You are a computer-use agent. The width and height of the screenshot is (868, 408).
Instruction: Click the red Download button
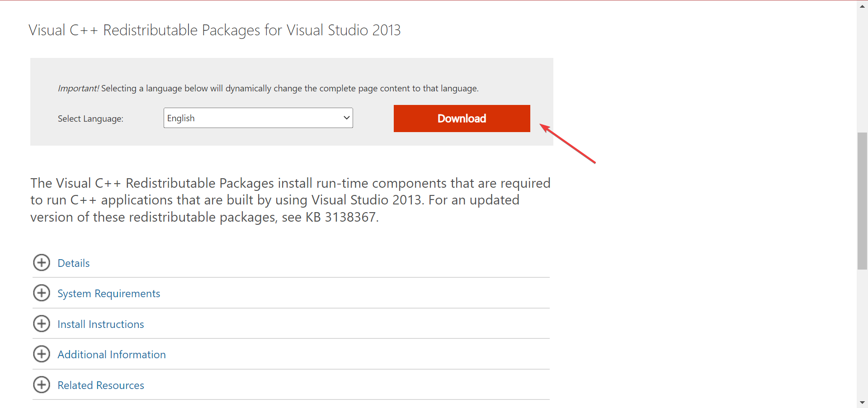[x=462, y=119]
